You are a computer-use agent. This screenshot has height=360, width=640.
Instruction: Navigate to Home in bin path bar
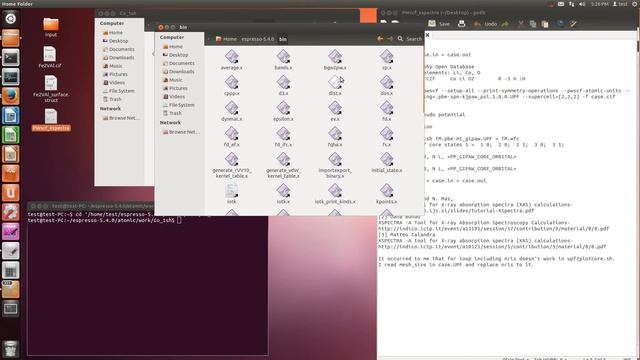(226, 39)
